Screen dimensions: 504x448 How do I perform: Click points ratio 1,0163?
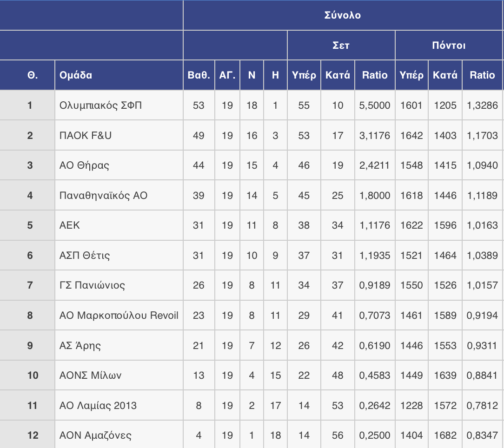(x=482, y=225)
